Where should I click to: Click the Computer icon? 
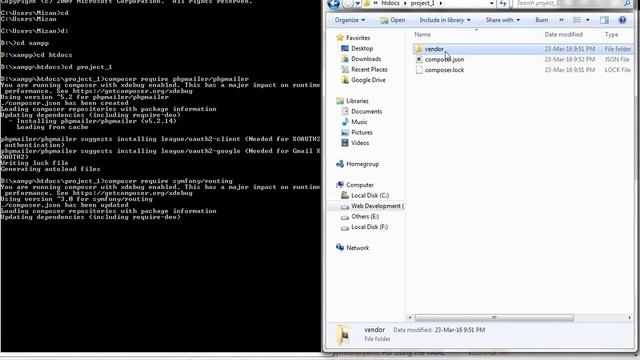[340, 185]
